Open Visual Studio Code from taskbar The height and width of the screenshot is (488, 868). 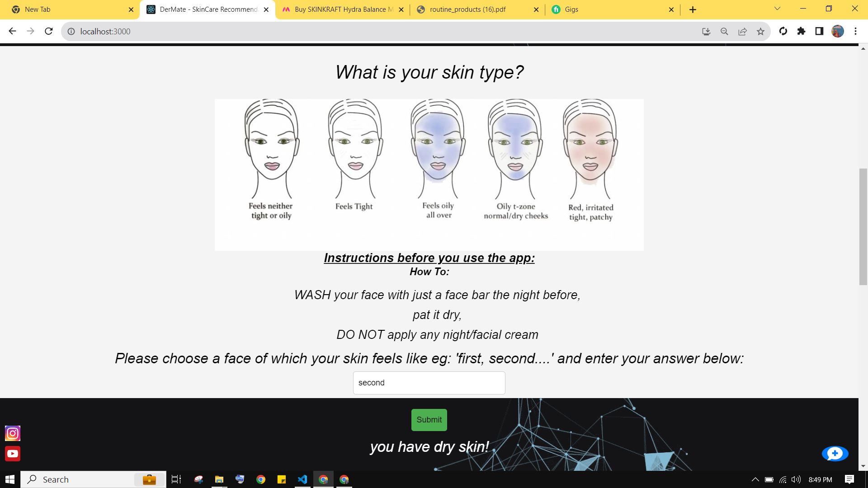(302, 479)
